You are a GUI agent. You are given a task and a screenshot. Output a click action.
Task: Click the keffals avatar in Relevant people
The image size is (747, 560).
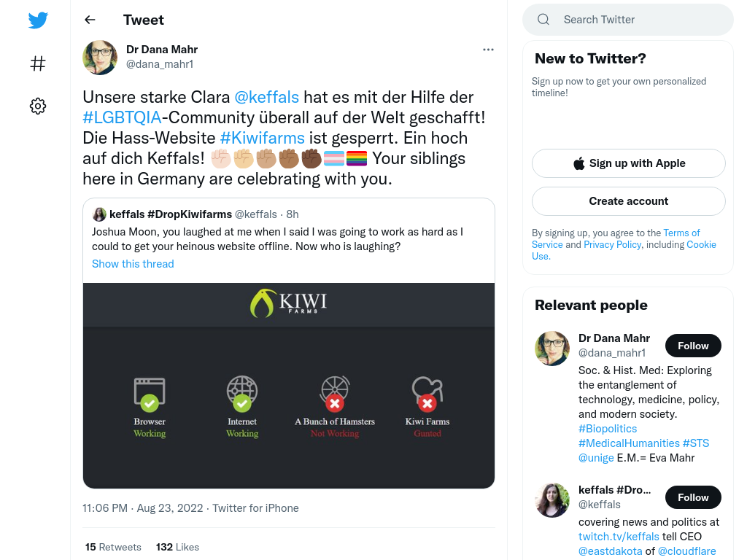coord(552,500)
